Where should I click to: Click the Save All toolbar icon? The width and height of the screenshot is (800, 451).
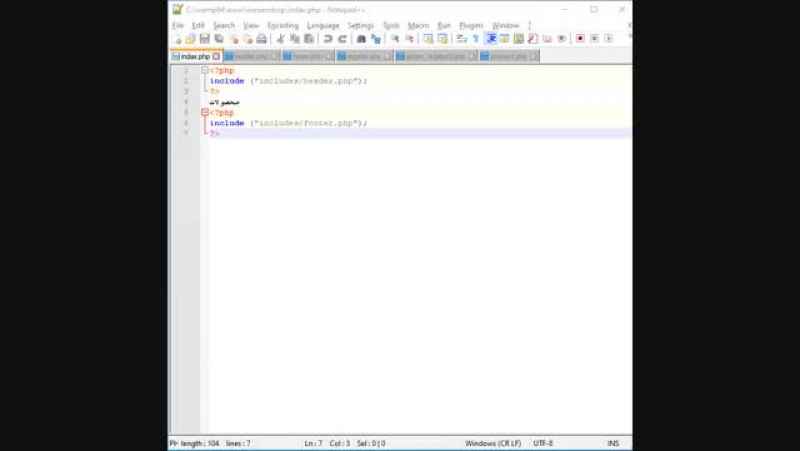click(219, 39)
